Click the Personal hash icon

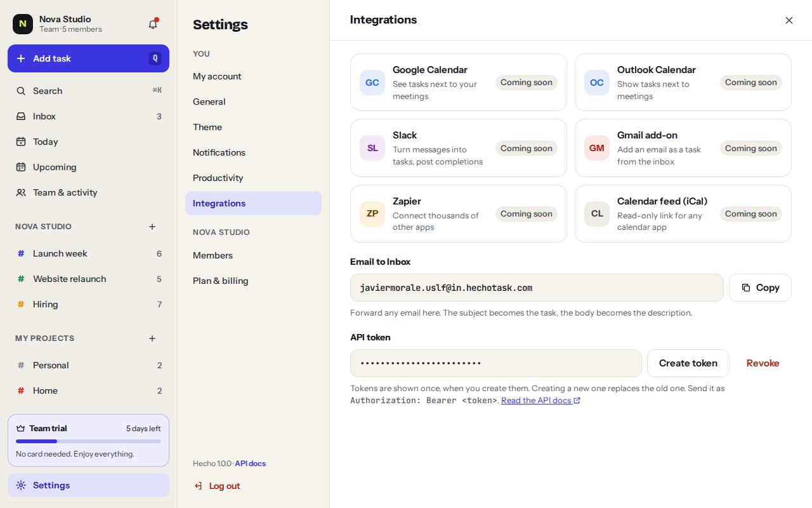point(21,365)
